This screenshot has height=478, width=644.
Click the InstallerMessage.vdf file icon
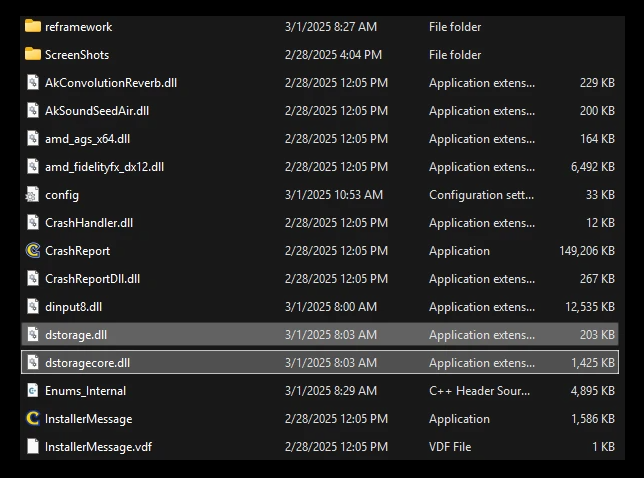(32, 447)
